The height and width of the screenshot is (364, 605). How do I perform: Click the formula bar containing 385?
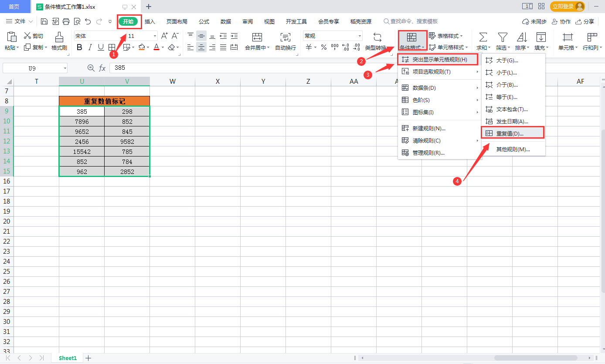pos(357,68)
